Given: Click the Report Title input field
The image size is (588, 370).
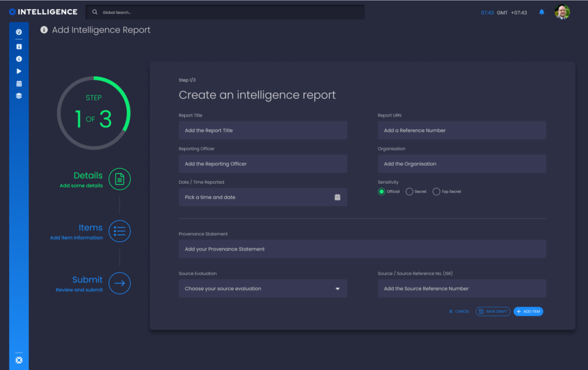Looking at the screenshot, I should (x=263, y=130).
